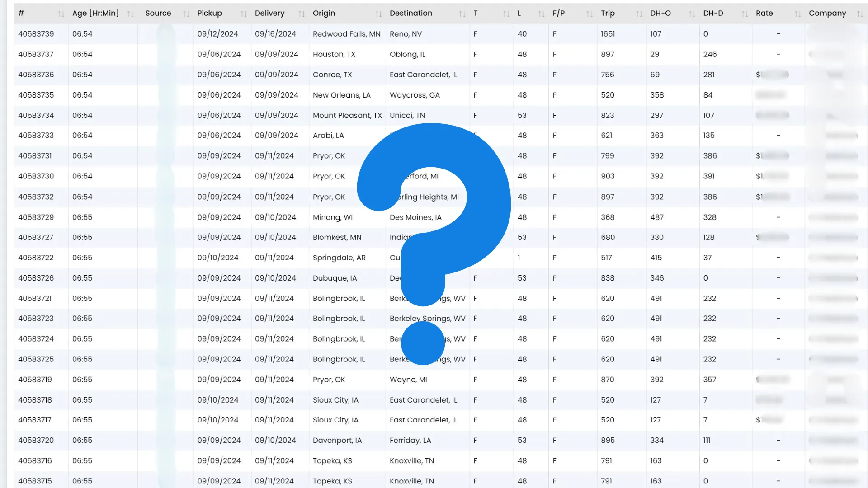The image size is (868, 488).
Task: Click the Source column sort arrows
Action: coord(186,14)
